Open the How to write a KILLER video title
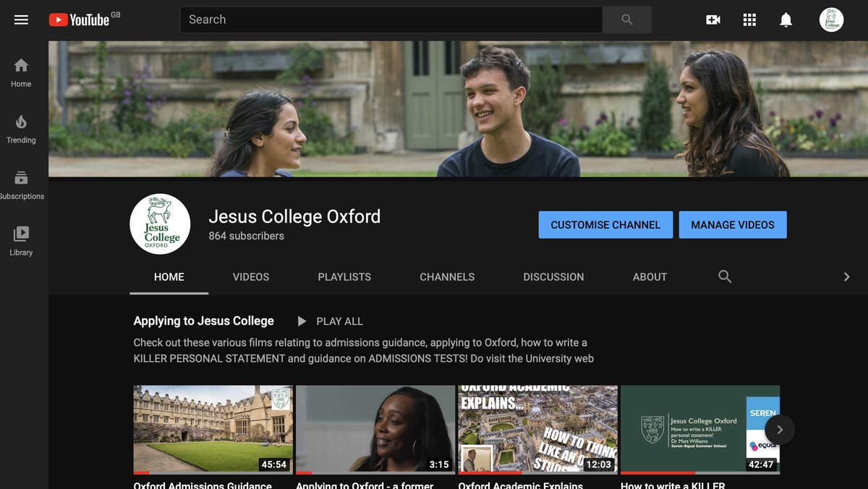 pos(673,485)
